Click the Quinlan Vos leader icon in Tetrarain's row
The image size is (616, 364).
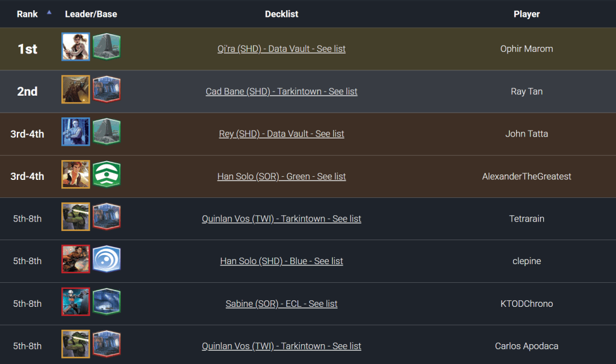click(x=76, y=217)
